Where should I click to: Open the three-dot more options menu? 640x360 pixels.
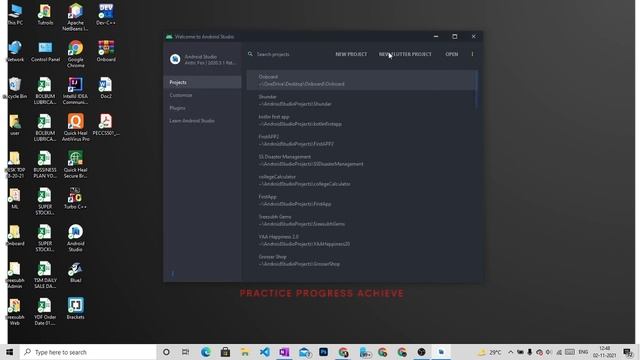(472, 54)
